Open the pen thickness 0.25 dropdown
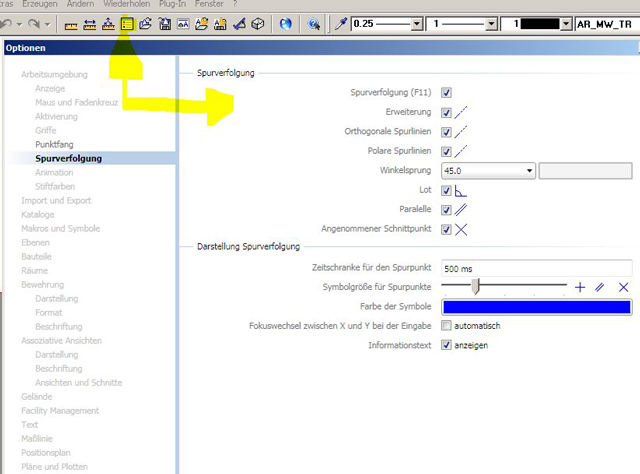The width and height of the screenshot is (640, 474). 414,23
